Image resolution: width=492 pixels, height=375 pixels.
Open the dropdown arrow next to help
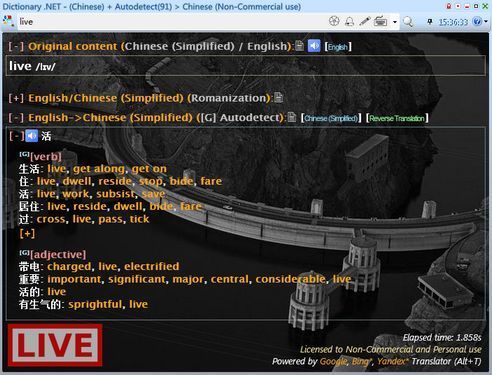(486, 22)
